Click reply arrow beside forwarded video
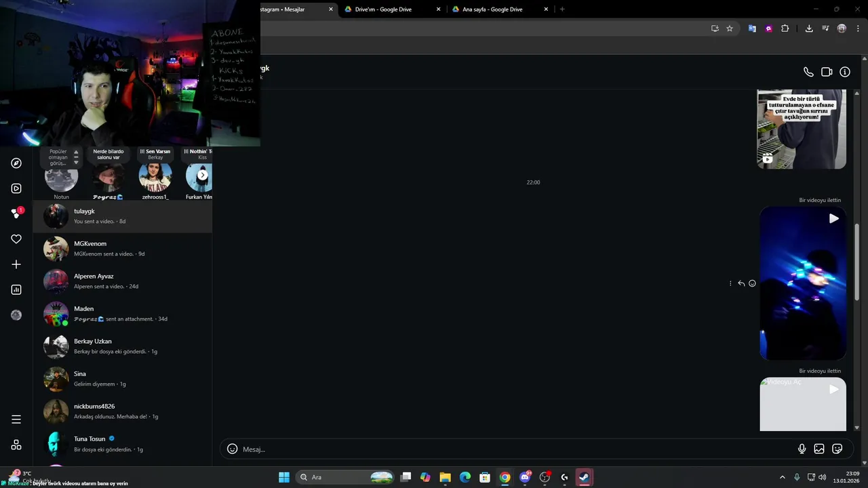 741,283
